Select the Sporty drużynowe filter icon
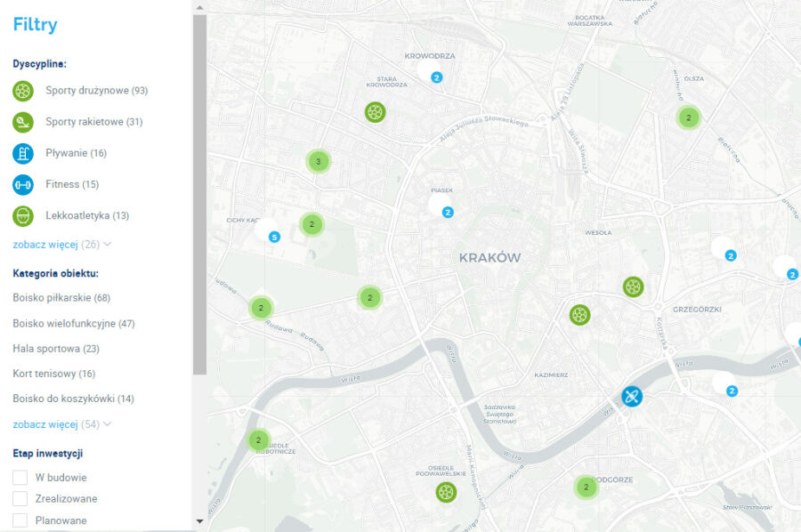The width and height of the screenshot is (801, 532). (x=21, y=90)
